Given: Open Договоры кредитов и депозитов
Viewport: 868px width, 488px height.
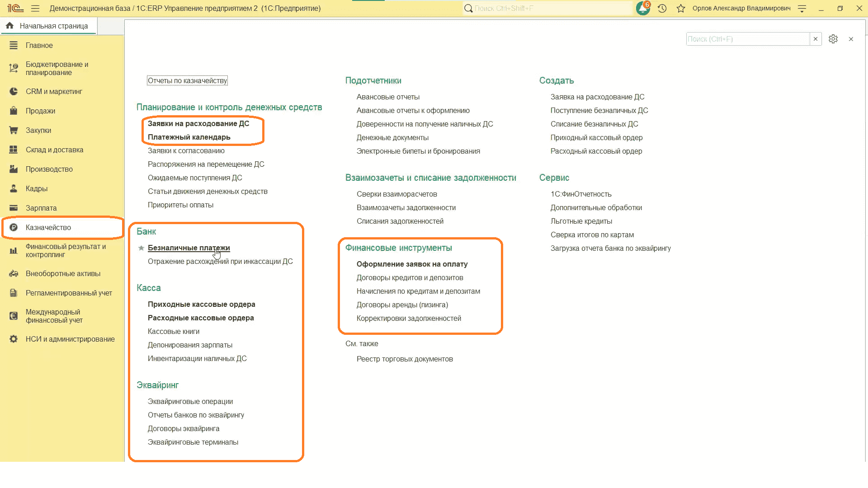Looking at the screenshot, I should [x=410, y=277].
